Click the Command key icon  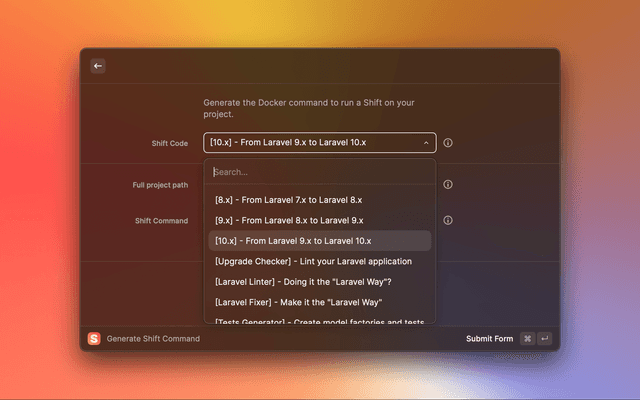527,339
